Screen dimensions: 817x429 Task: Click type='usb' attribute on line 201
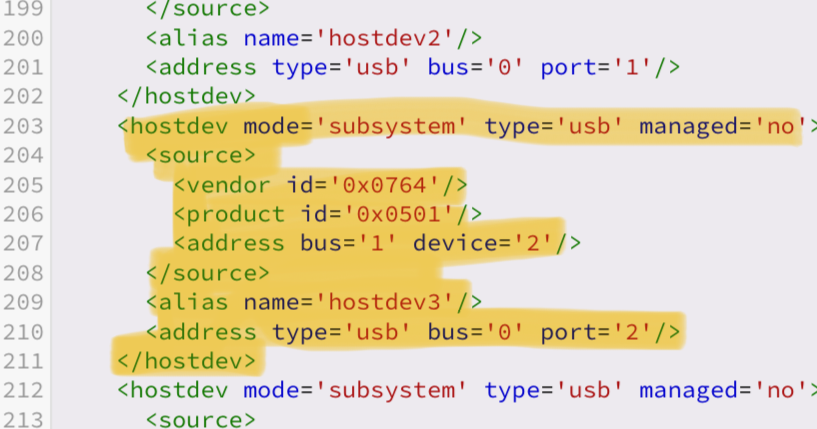pos(342,67)
